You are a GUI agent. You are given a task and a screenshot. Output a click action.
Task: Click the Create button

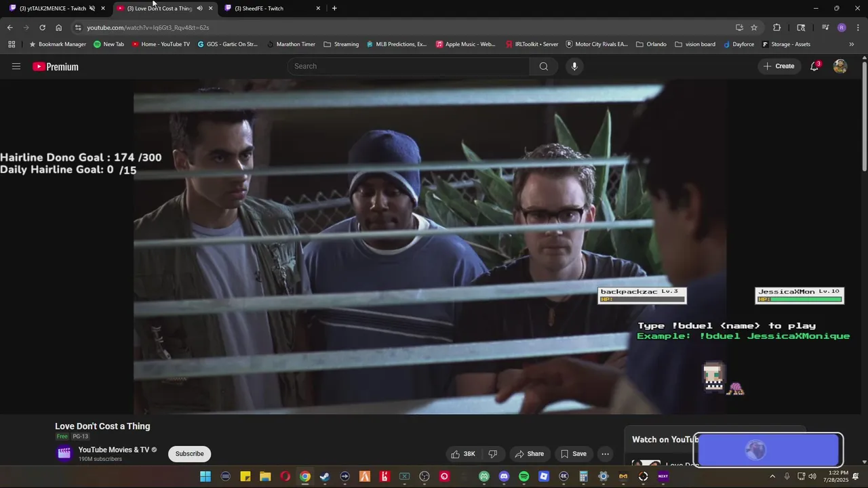[779, 66]
